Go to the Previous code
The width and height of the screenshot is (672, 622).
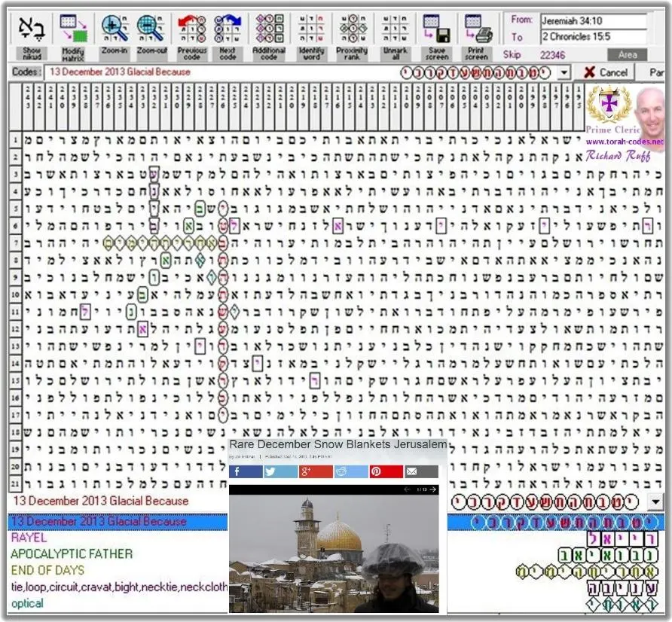(x=191, y=29)
